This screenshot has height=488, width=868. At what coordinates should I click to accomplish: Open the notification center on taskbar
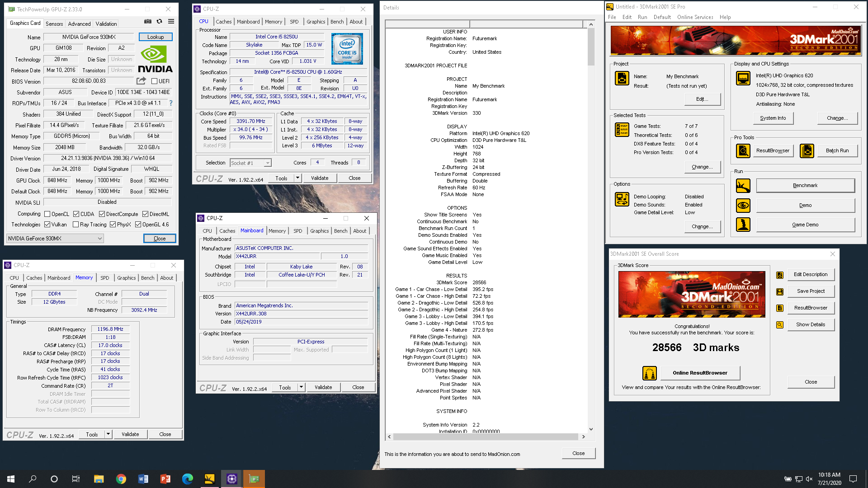(853, 479)
